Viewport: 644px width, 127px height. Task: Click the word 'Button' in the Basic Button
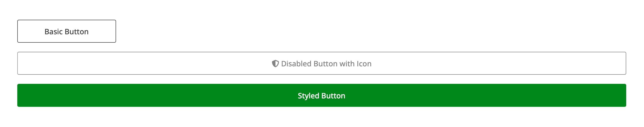[77, 32]
